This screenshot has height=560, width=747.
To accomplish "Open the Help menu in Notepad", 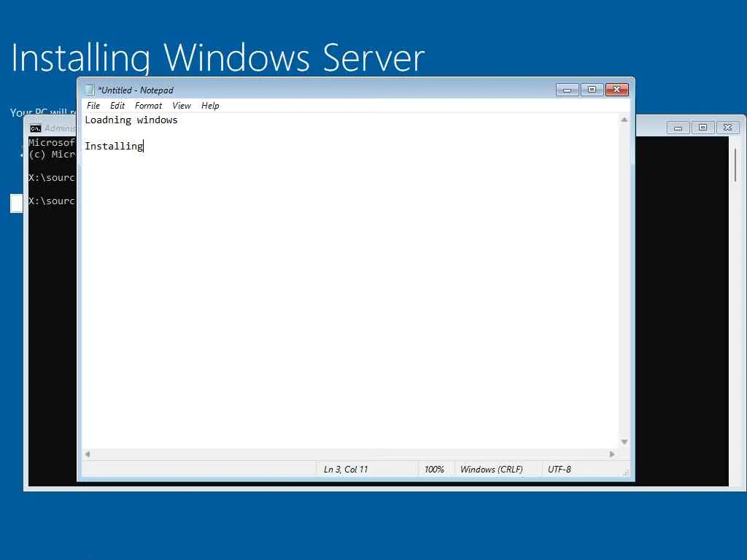I will (x=210, y=106).
